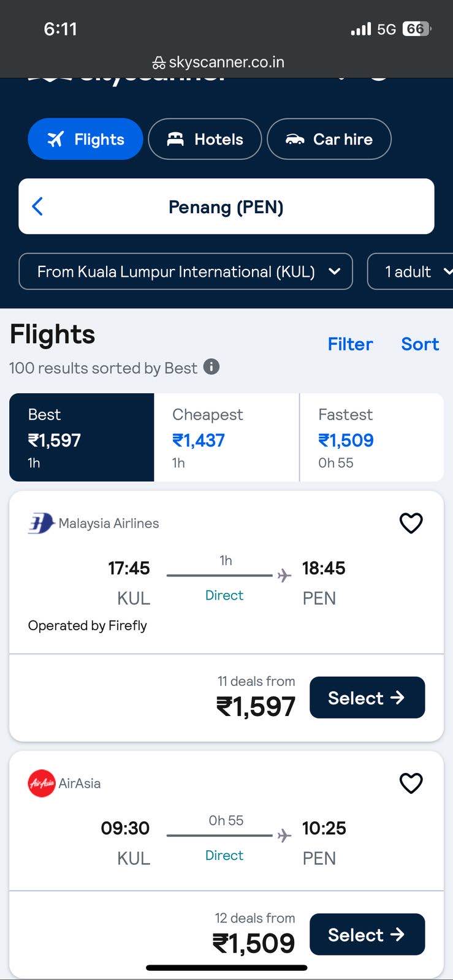Switch to the Fastest ₹1,509 tab
Screen dimensions: 453x980
click(371, 437)
